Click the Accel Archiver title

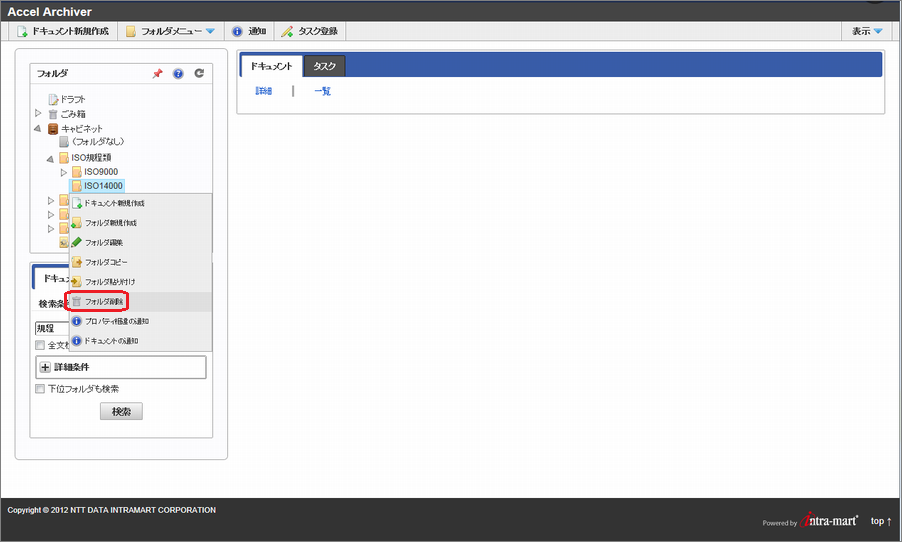point(49,12)
